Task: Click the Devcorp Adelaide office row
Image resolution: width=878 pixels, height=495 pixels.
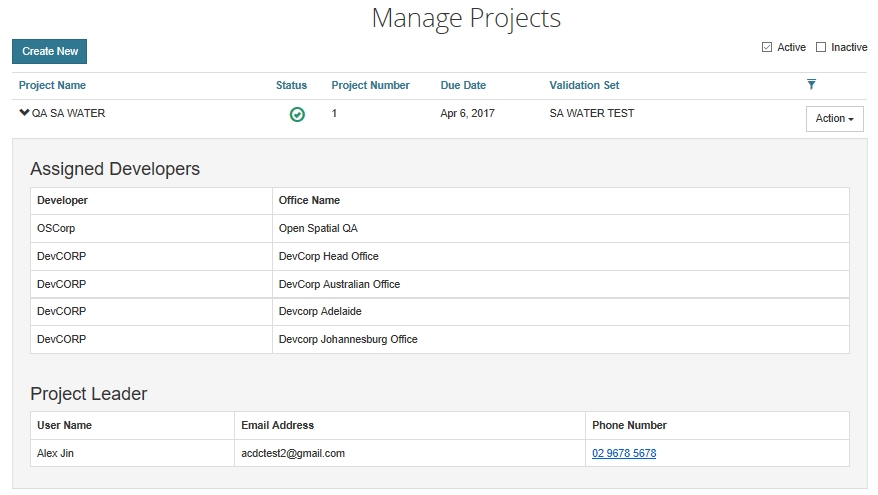Action: click(320, 312)
